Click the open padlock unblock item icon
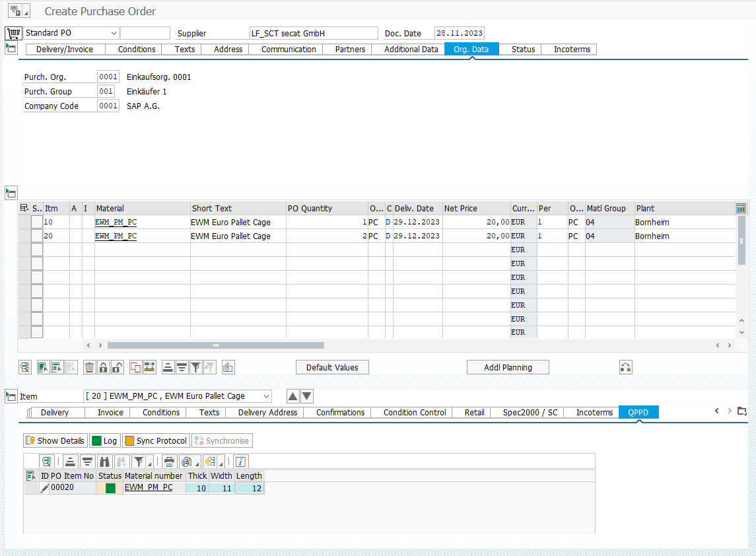756x556 pixels. click(117, 368)
